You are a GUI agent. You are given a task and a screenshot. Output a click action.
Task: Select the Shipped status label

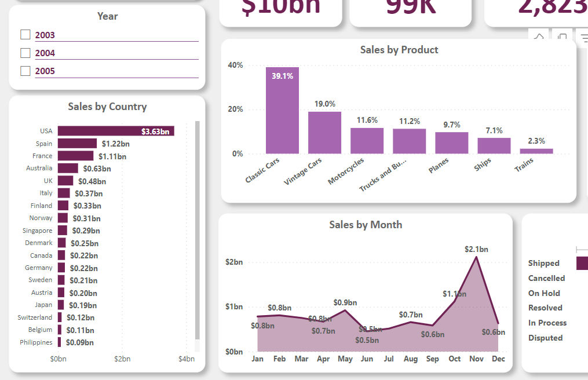tap(543, 263)
